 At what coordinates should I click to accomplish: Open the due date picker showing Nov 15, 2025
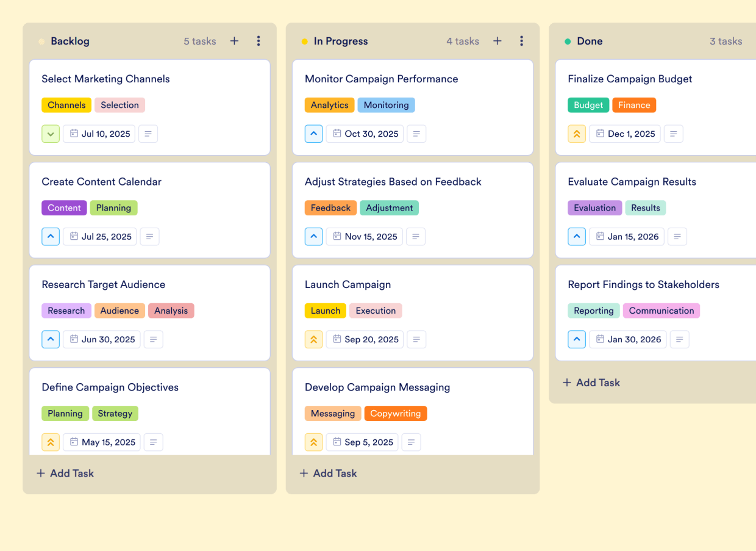click(x=364, y=236)
